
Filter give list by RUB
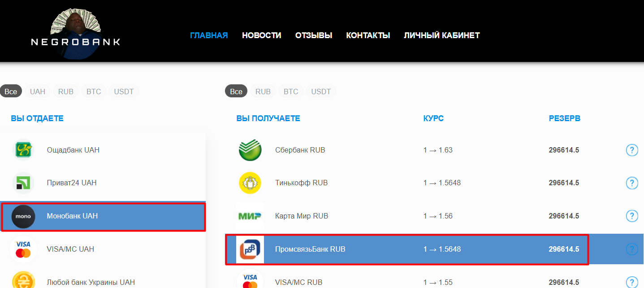coord(66,92)
